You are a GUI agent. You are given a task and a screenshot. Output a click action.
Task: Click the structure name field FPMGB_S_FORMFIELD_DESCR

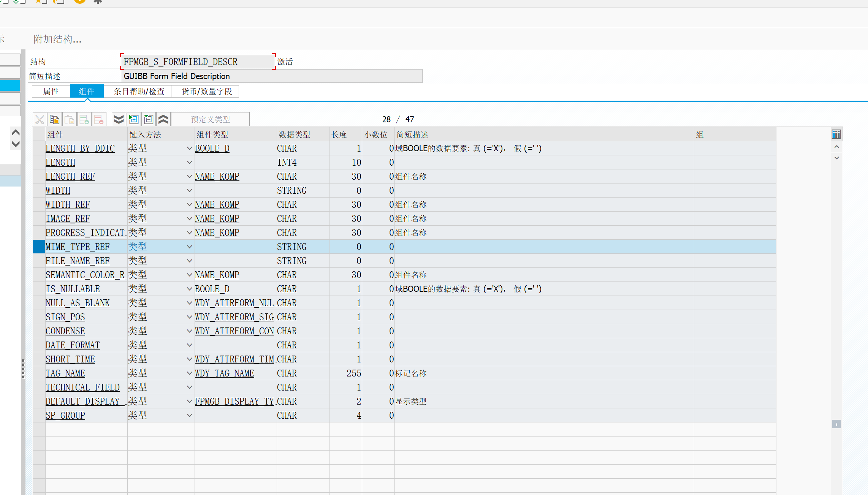coord(197,62)
